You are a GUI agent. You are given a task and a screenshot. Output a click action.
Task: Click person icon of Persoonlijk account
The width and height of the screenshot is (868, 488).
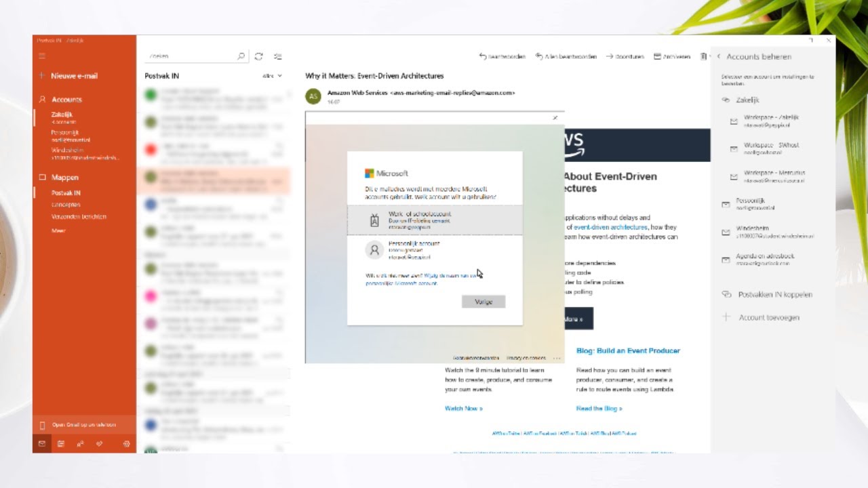[x=374, y=250]
